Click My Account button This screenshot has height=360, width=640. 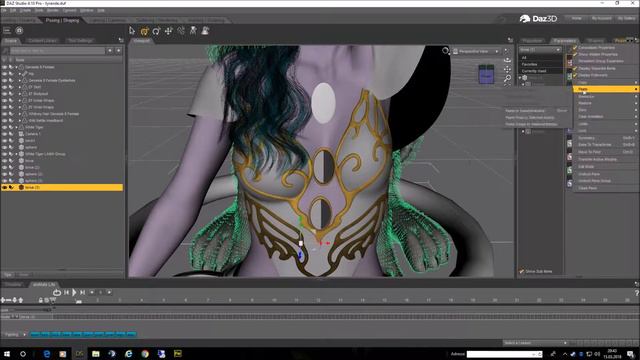pyautogui.click(x=601, y=18)
